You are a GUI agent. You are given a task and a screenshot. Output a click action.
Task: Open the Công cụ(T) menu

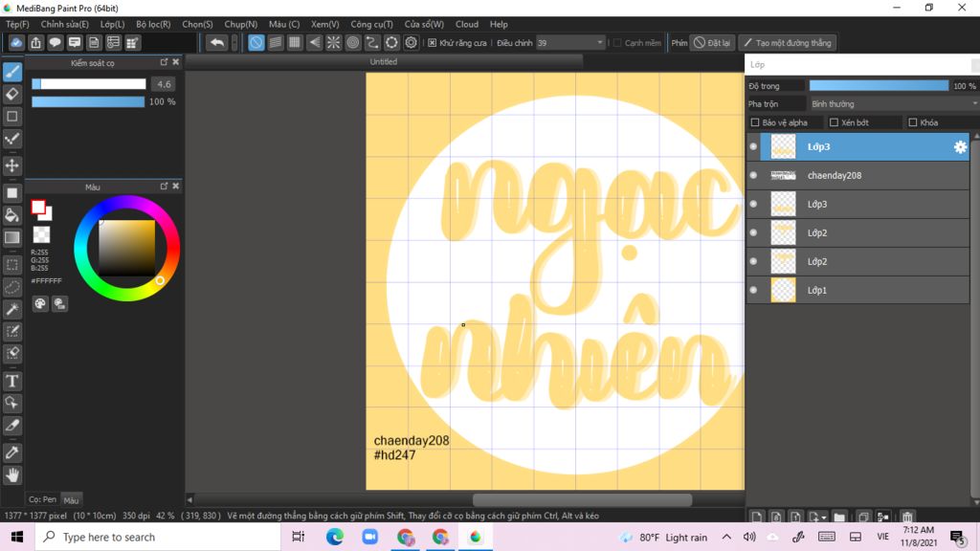tap(371, 24)
